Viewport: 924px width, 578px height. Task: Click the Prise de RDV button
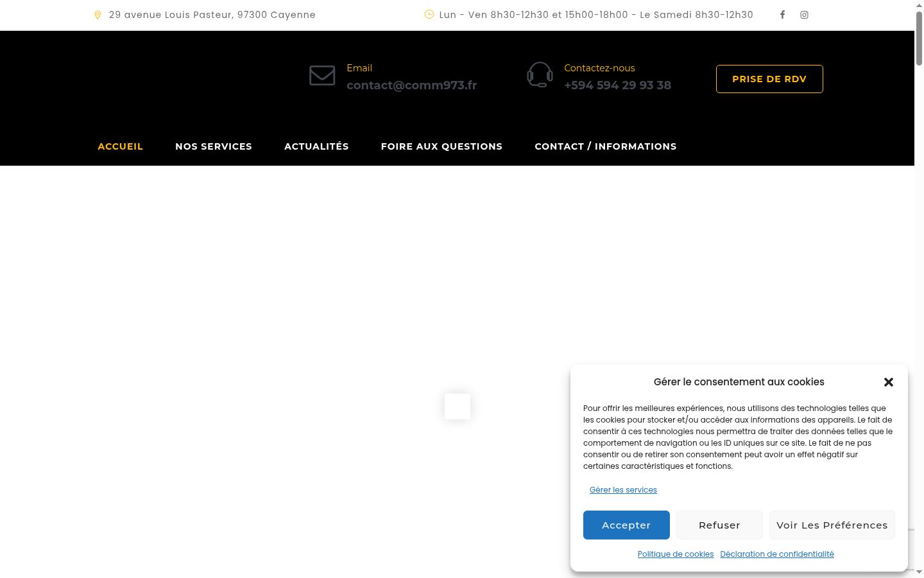click(x=769, y=79)
